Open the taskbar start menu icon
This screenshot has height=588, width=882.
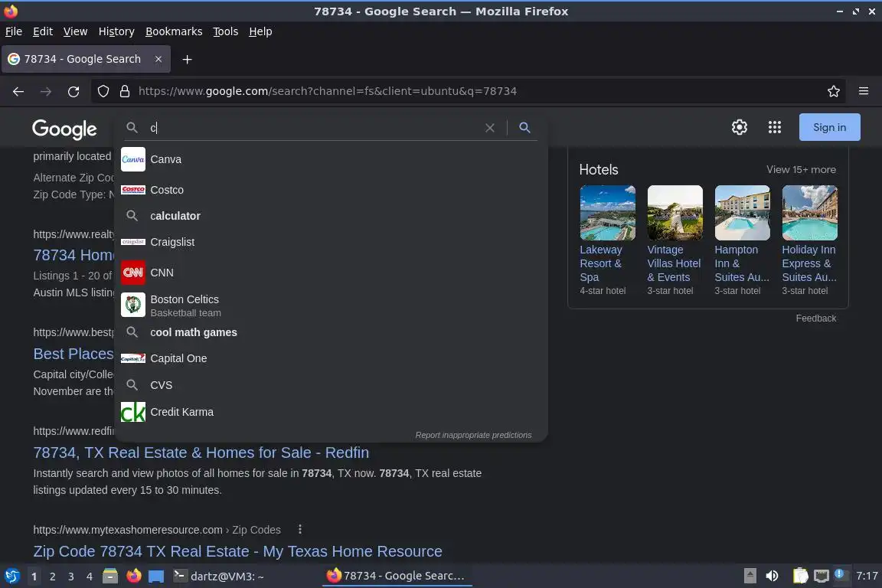(x=11, y=577)
